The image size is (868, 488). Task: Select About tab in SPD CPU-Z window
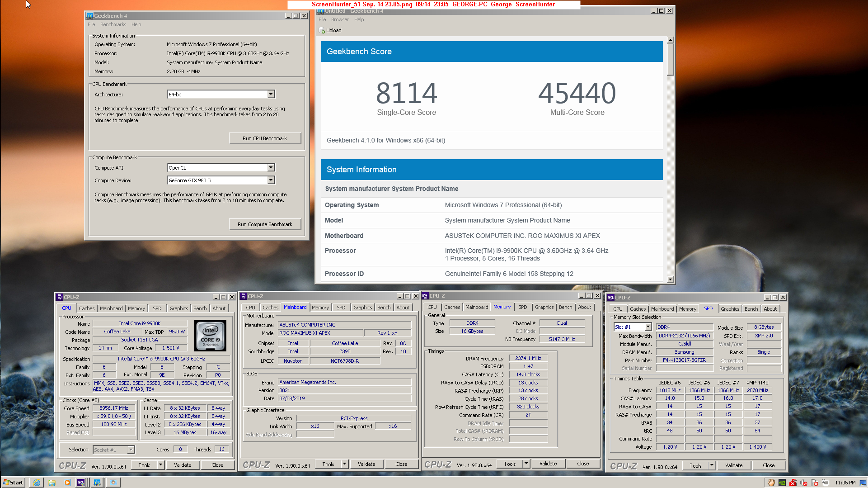[x=770, y=309]
